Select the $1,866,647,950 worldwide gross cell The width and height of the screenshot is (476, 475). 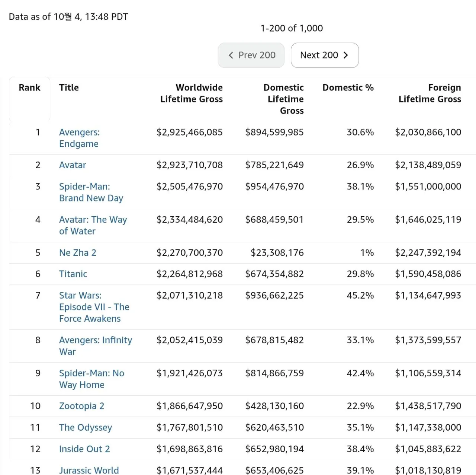pyautogui.click(x=190, y=406)
